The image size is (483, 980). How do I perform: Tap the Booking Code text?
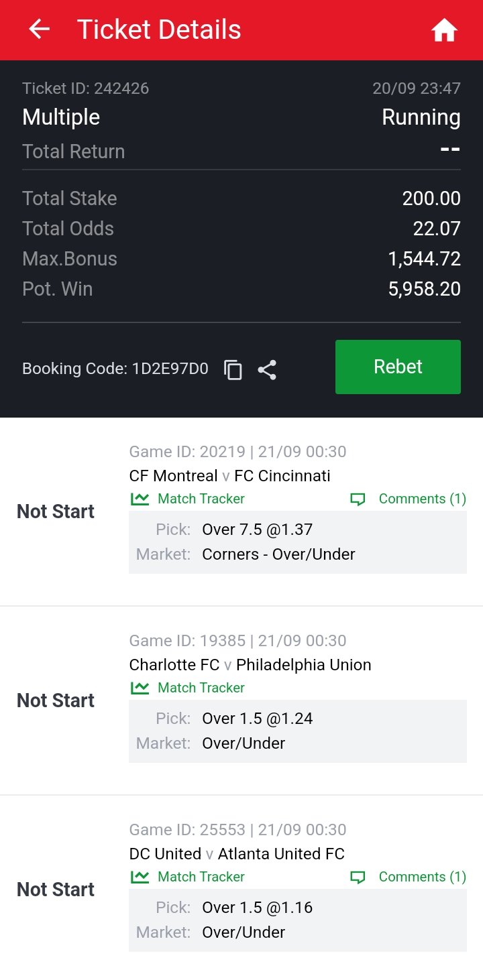pos(115,369)
